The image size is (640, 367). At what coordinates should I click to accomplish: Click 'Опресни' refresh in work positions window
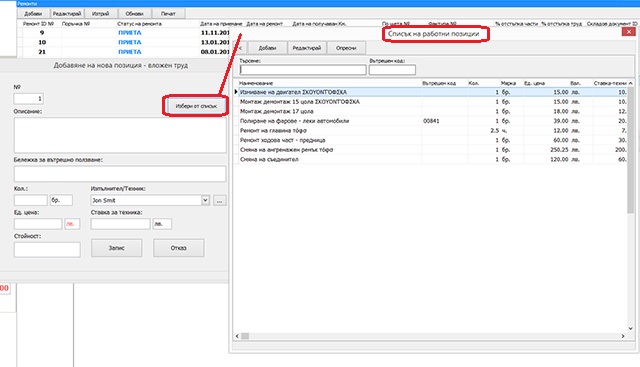pos(346,48)
